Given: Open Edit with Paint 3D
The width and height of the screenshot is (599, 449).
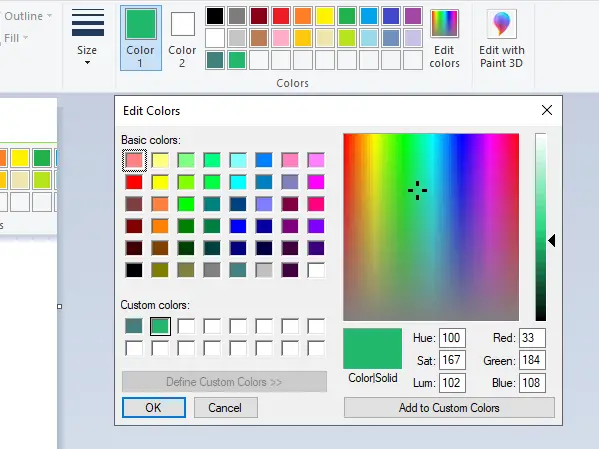Looking at the screenshot, I should click(x=502, y=38).
